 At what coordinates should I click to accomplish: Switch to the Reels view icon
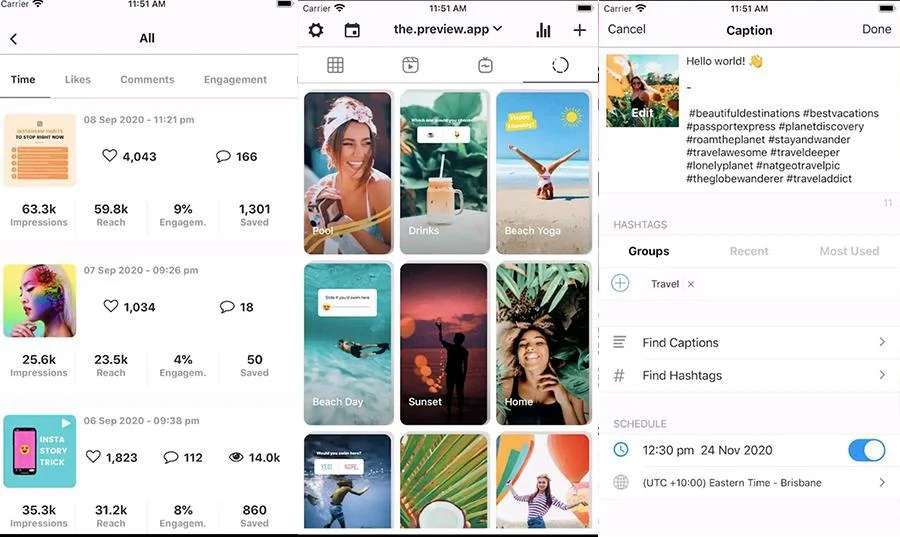(x=410, y=65)
